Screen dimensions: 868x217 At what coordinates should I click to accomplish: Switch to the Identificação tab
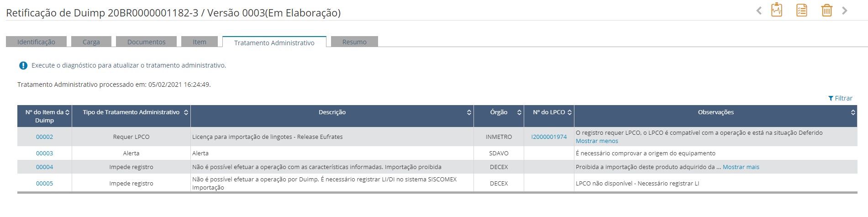tap(36, 42)
